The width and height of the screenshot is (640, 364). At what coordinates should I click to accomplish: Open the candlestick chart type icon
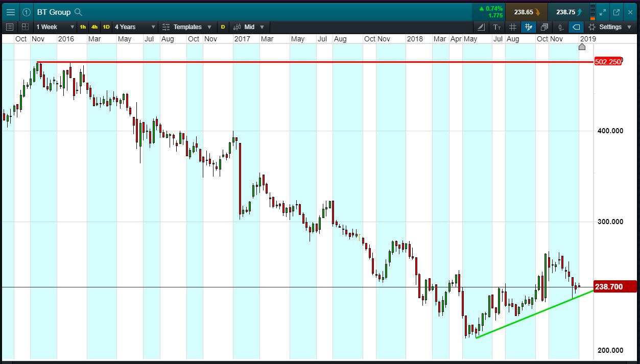pos(560,27)
